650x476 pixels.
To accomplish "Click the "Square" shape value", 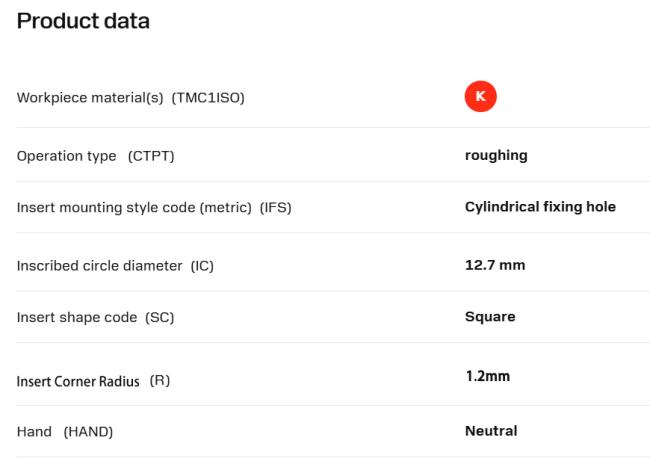I will 490,317.
